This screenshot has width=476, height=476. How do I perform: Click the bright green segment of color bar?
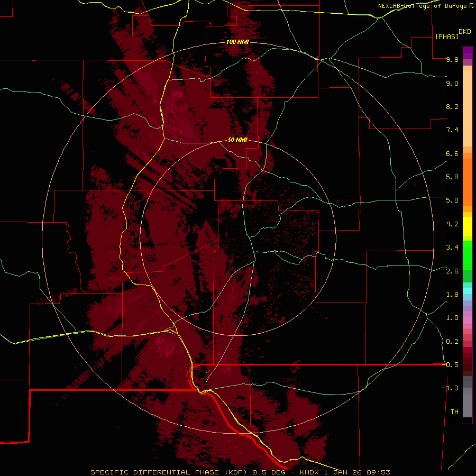(467, 255)
